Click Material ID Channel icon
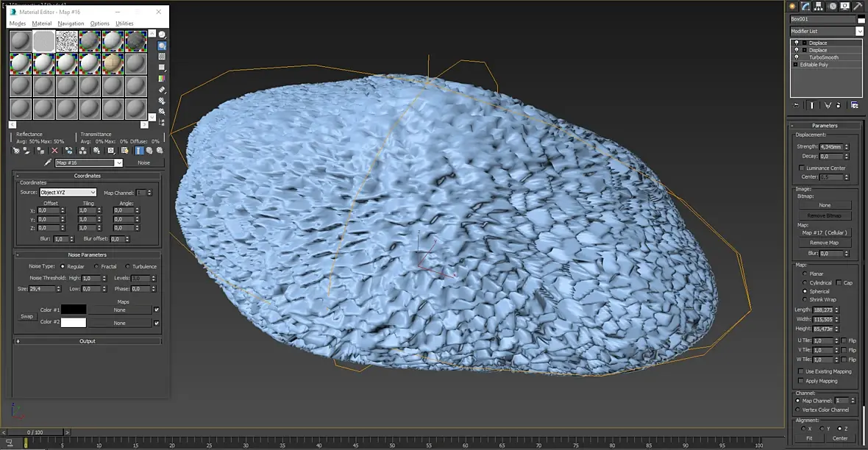Viewport: 868px width, 450px height. tap(111, 151)
